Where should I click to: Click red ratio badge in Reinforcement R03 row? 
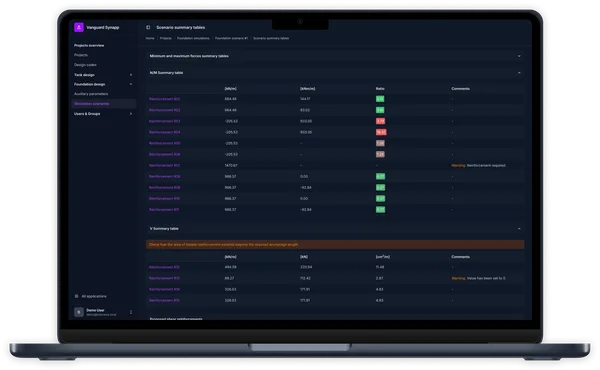pos(380,121)
